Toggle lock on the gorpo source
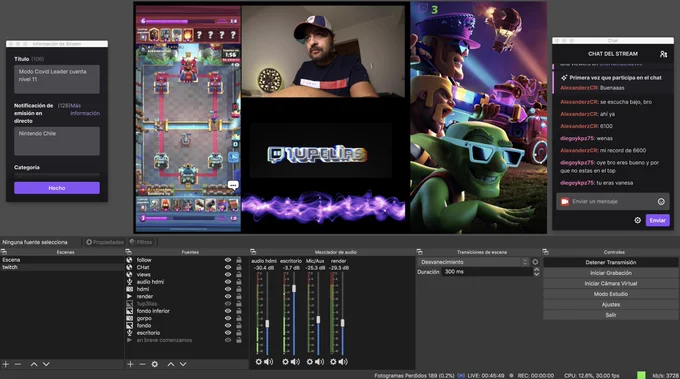The width and height of the screenshot is (680, 379). [239, 318]
